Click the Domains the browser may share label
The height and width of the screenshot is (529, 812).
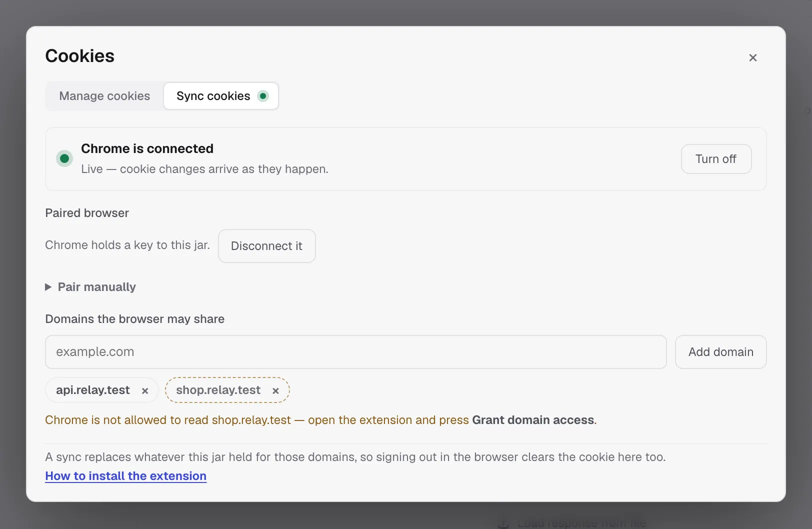tap(134, 319)
